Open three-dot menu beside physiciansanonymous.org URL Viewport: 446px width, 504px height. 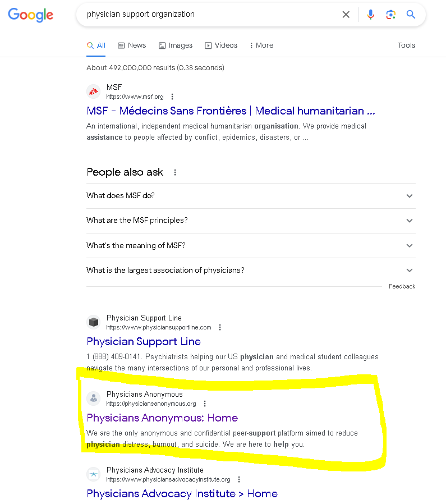(x=205, y=404)
